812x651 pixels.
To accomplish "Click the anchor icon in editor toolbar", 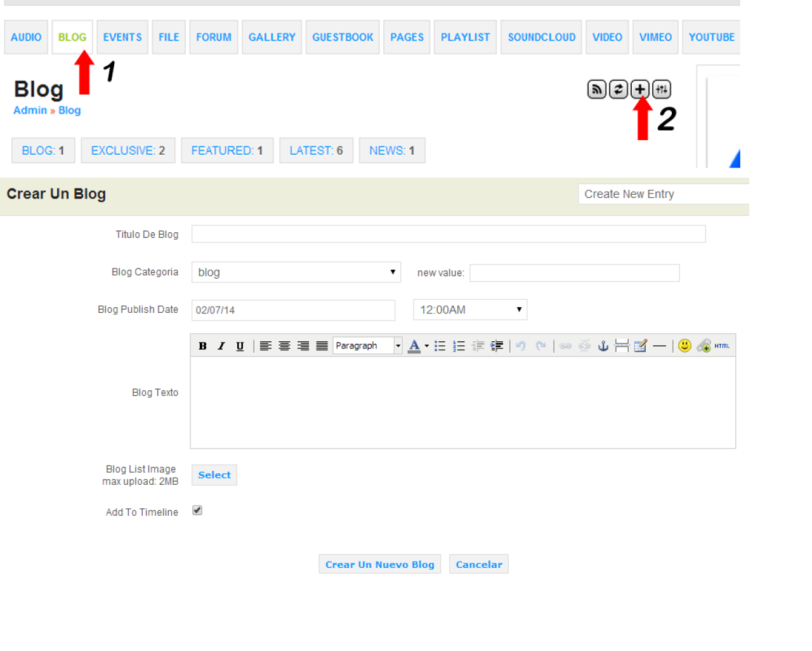I will click(x=603, y=346).
